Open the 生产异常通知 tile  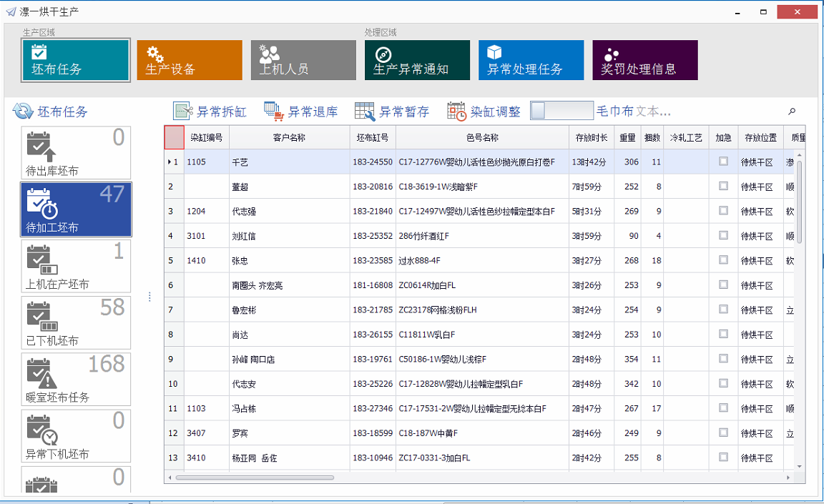(417, 60)
